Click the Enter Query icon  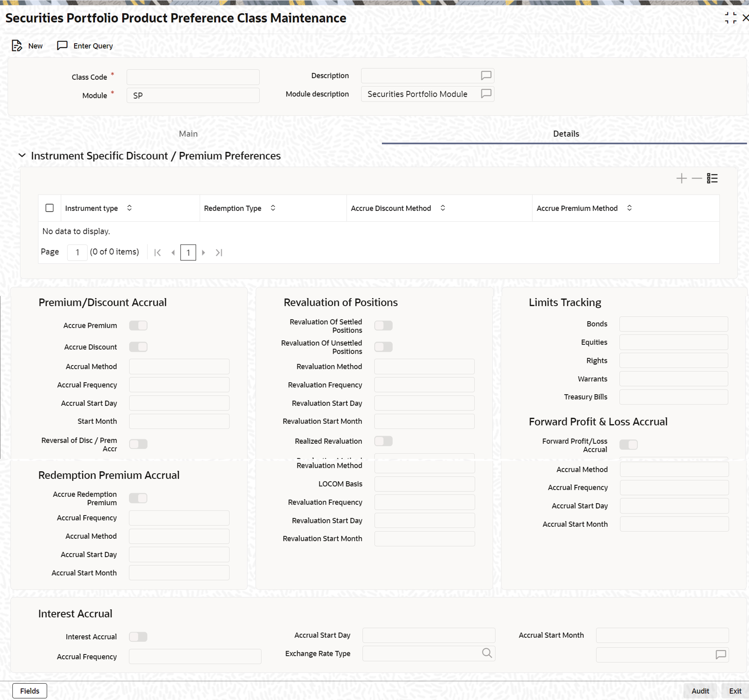pos(62,46)
